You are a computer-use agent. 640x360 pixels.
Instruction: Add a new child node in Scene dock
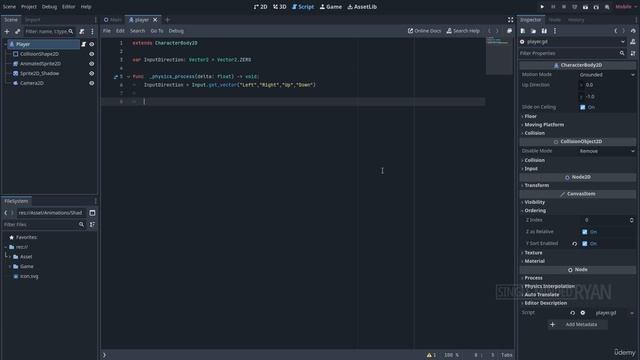pos(7,31)
